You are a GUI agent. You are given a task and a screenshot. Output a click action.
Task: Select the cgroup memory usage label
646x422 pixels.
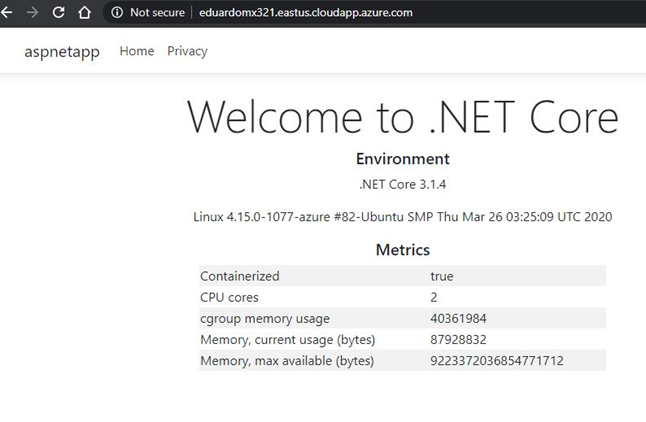[265, 319]
